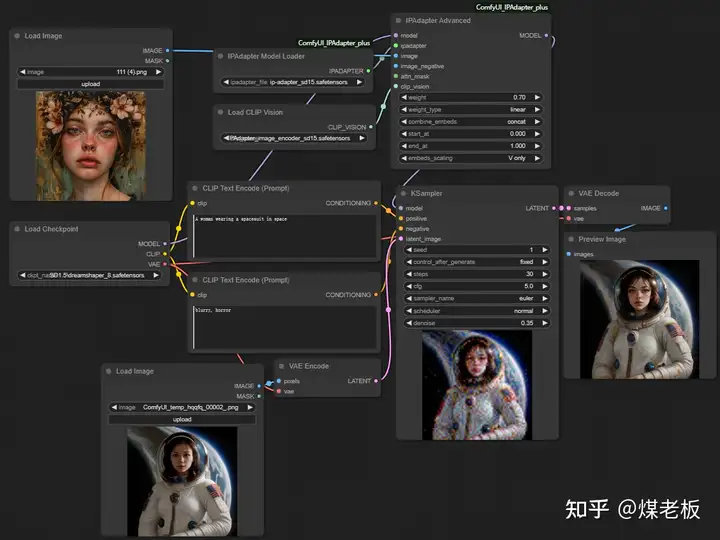Increase weight with its right arrow
The height and width of the screenshot is (540, 720).
(x=537, y=97)
